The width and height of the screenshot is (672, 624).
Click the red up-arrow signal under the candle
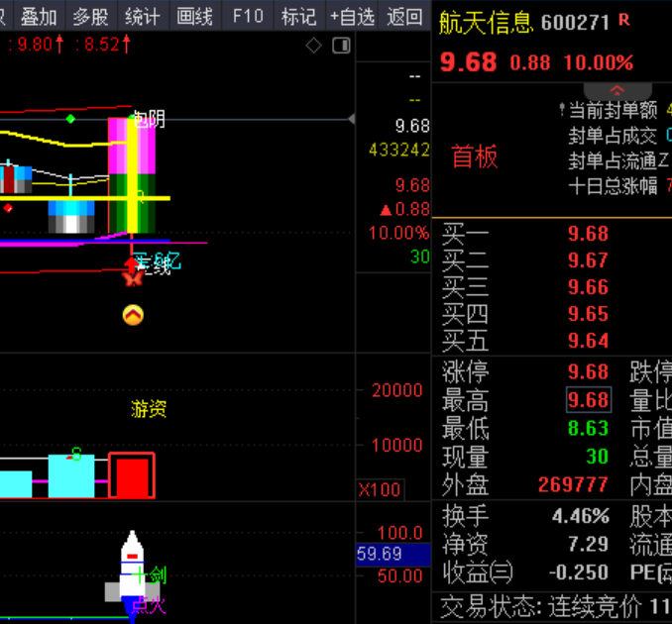click(x=130, y=263)
